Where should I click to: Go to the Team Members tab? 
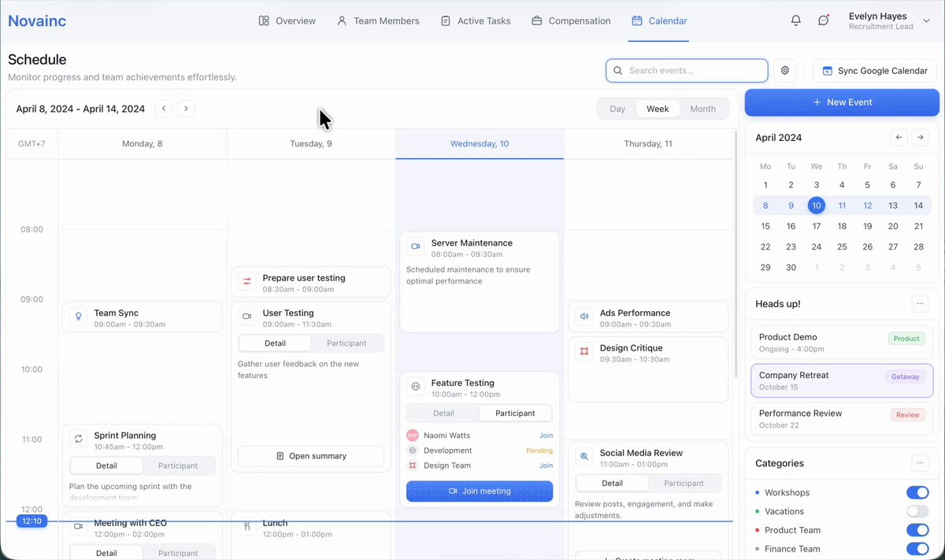[378, 21]
